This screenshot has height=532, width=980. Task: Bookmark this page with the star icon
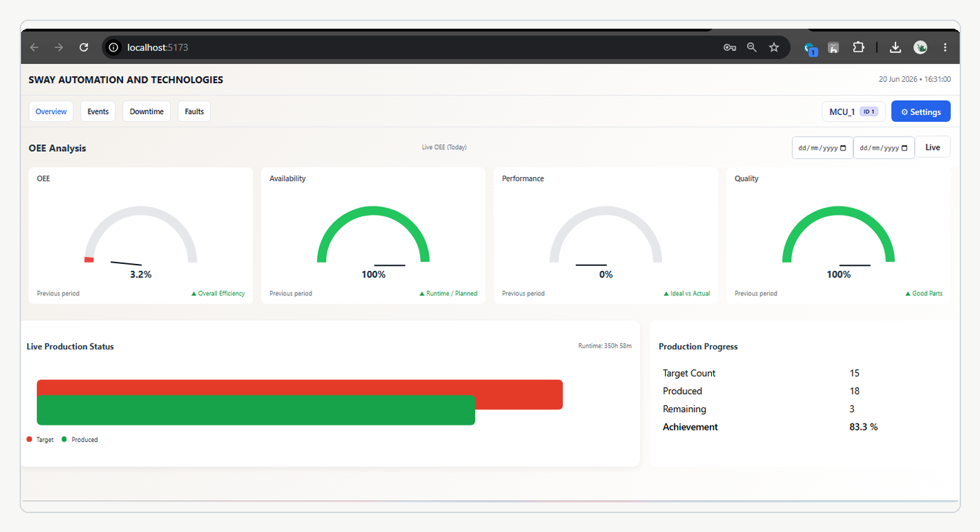click(774, 48)
